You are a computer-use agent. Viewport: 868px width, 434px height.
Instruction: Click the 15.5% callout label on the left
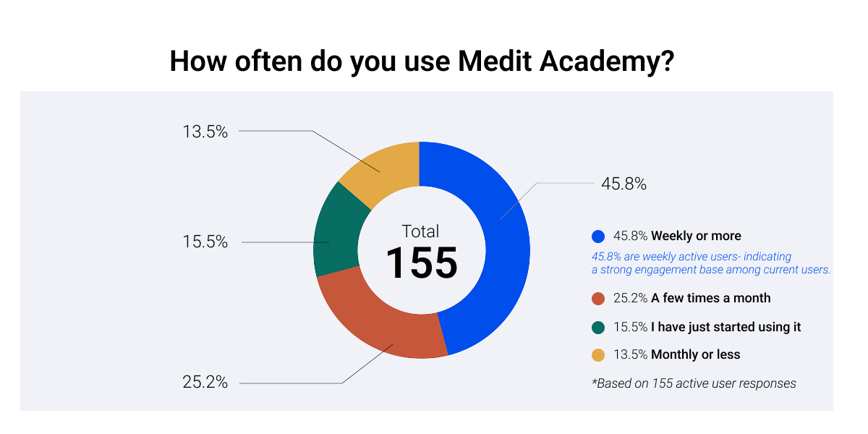(205, 242)
